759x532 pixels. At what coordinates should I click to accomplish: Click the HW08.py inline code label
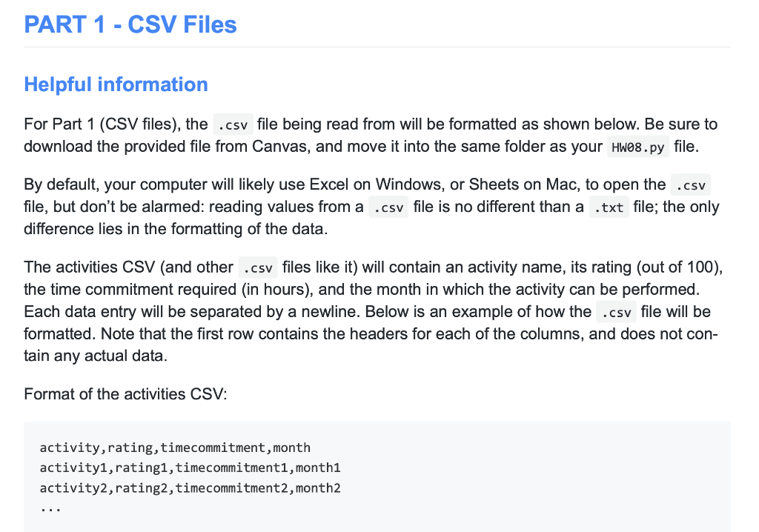pyautogui.click(x=638, y=147)
